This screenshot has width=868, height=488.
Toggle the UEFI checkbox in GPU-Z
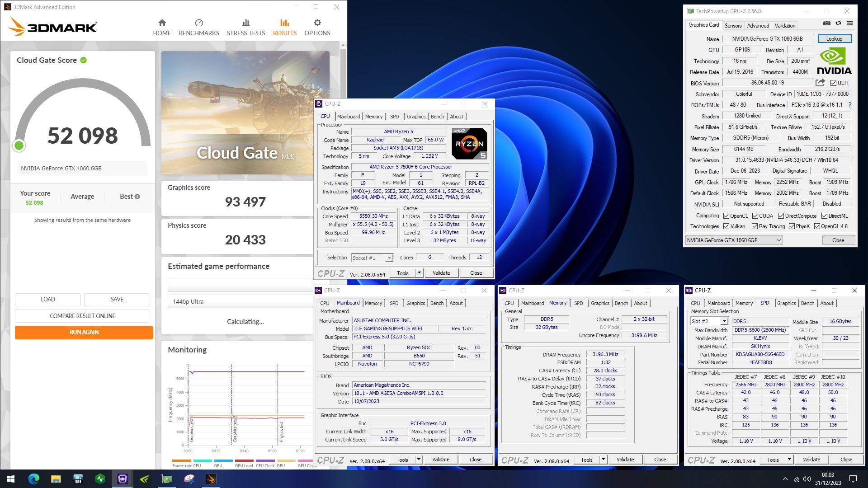coord(833,83)
